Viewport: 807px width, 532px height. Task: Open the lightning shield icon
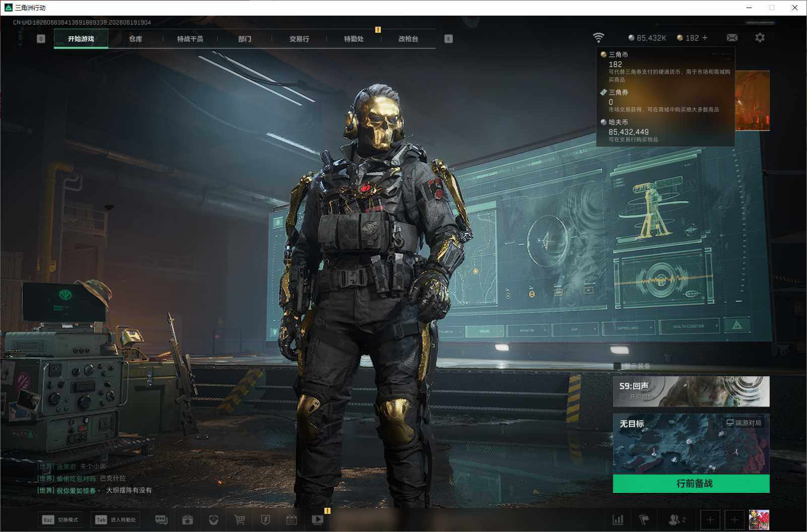pyautogui.click(x=265, y=519)
